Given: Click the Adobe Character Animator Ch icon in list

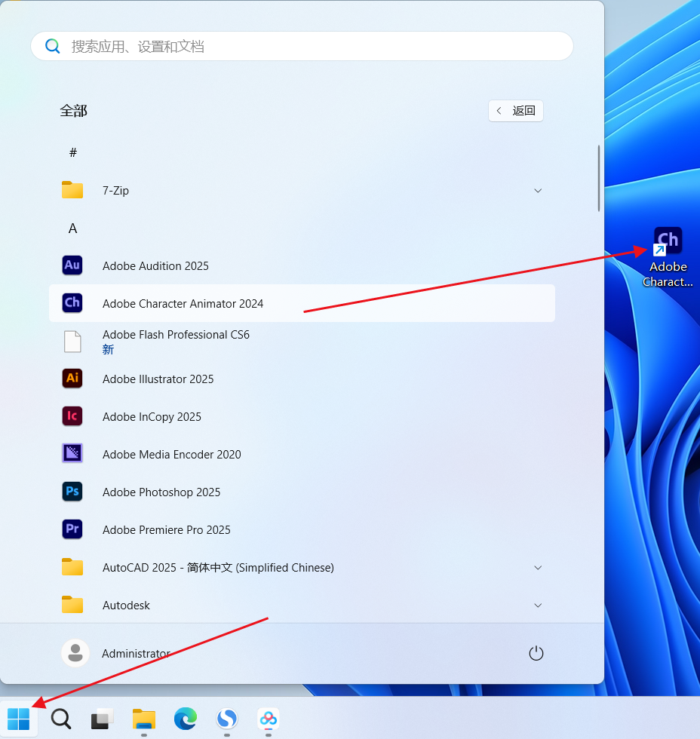Looking at the screenshot, I should 72,303.
